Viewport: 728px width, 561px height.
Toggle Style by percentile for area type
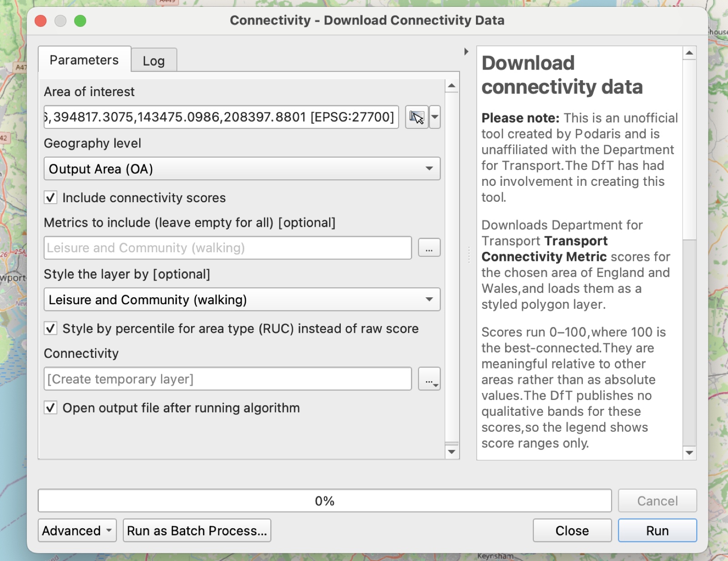click(x=51, y=328)
